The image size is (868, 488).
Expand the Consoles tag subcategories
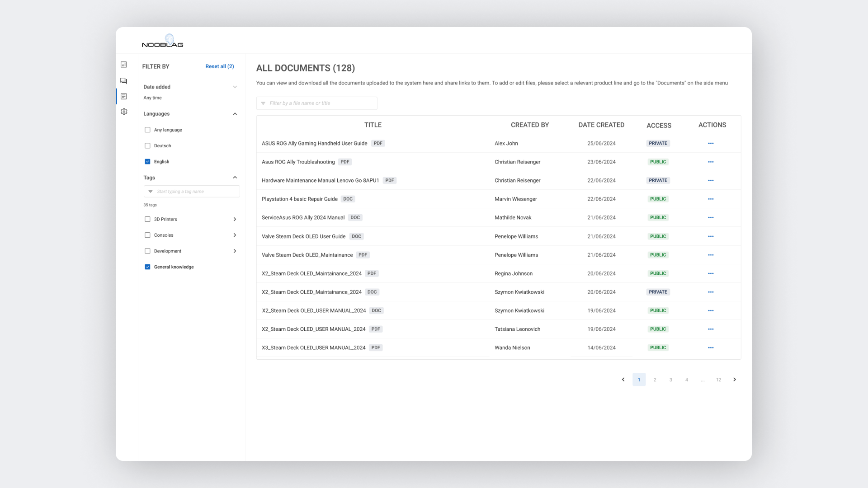(235, 235)
